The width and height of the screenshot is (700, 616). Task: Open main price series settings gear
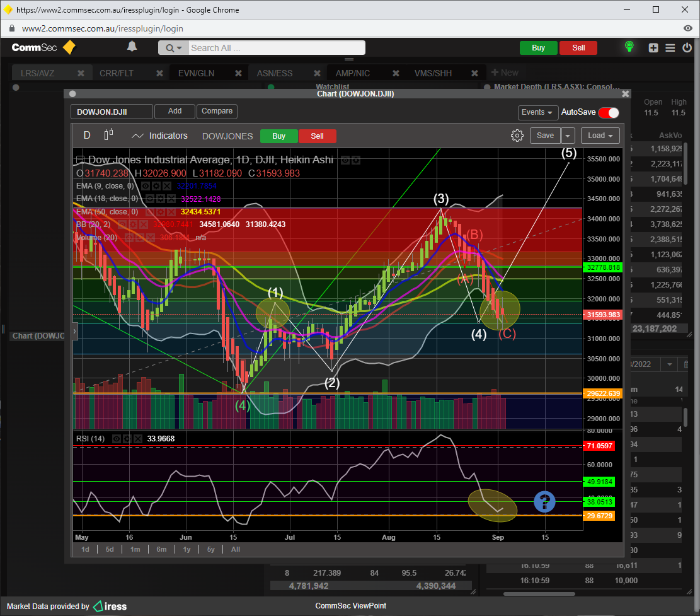[356, 160]
